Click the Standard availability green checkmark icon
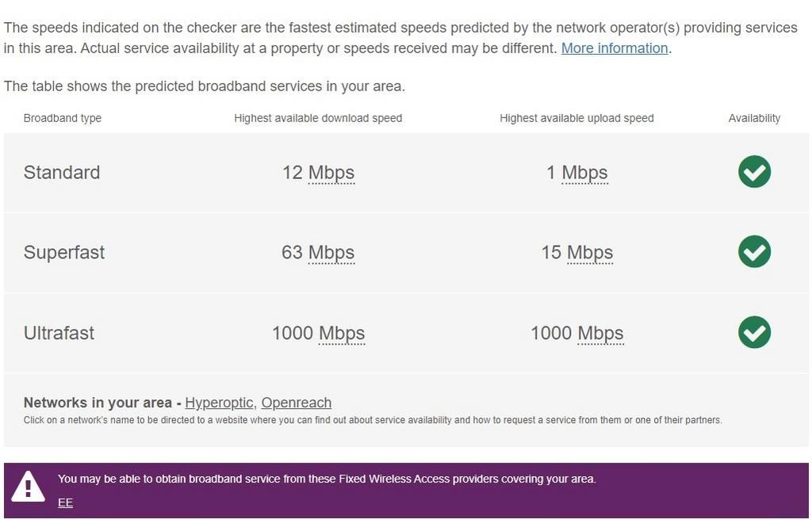Screen dimensions: 812x527 [x=754, y=172]
